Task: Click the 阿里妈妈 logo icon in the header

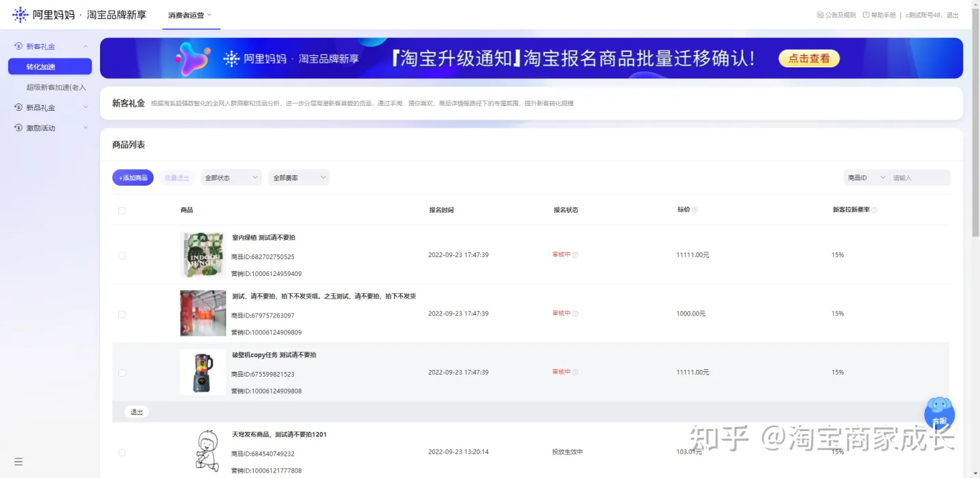Action: (20, 14)
